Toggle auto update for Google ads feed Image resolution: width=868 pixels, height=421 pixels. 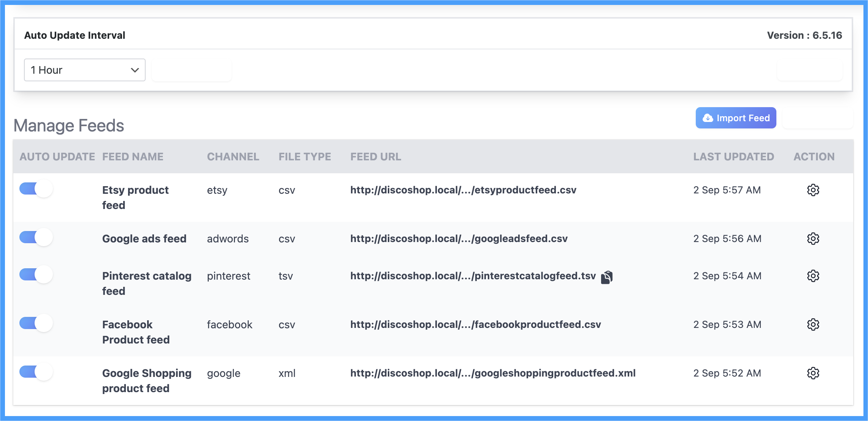tap(36, 237)
